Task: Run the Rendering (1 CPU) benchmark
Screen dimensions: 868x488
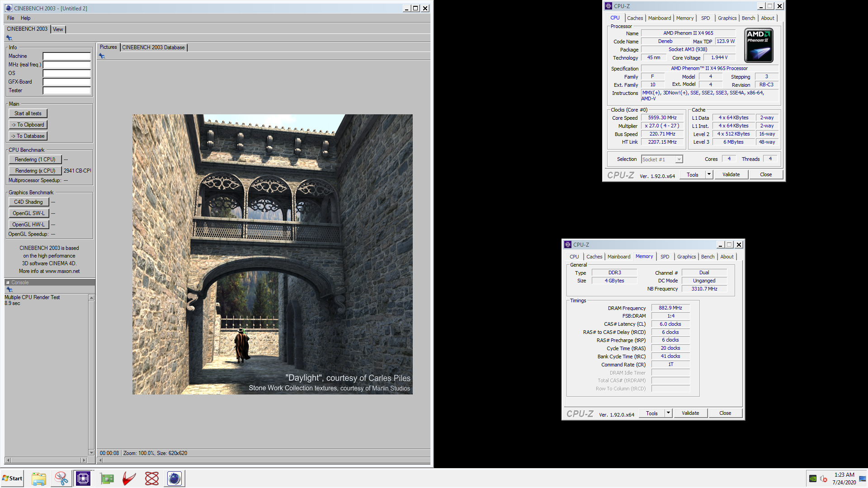Action: pyautogui.click(x=35, y=160)
